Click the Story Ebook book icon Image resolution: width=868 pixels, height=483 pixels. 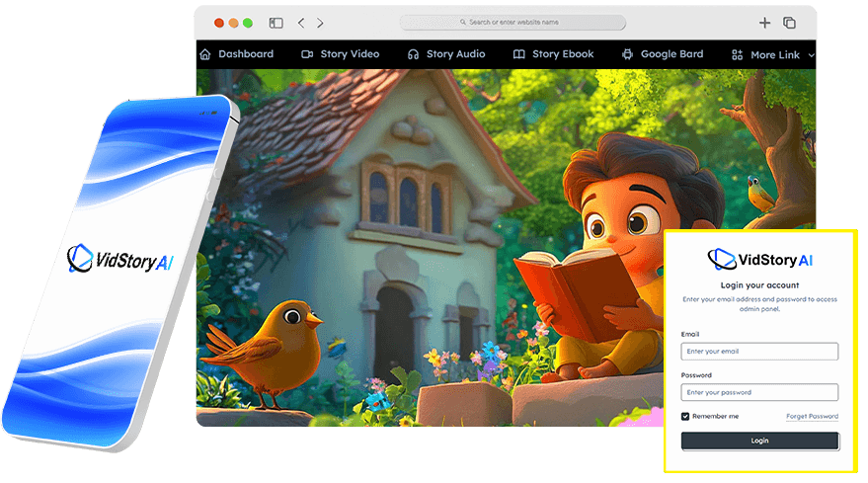tap(518, 54)
